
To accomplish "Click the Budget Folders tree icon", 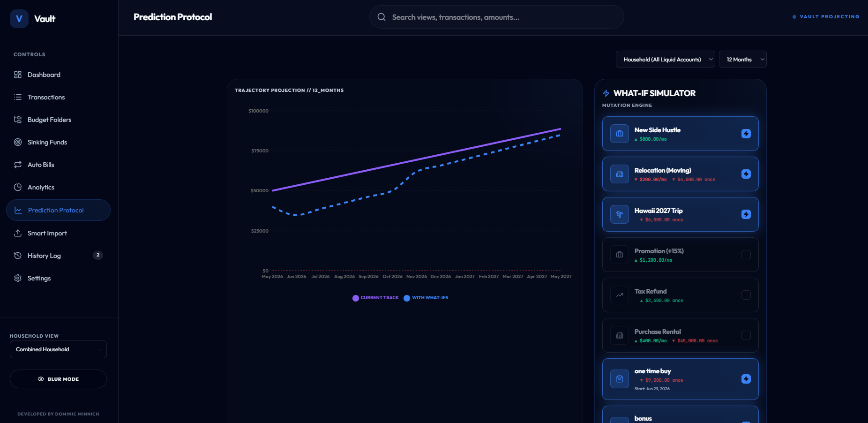I will 18,120.
